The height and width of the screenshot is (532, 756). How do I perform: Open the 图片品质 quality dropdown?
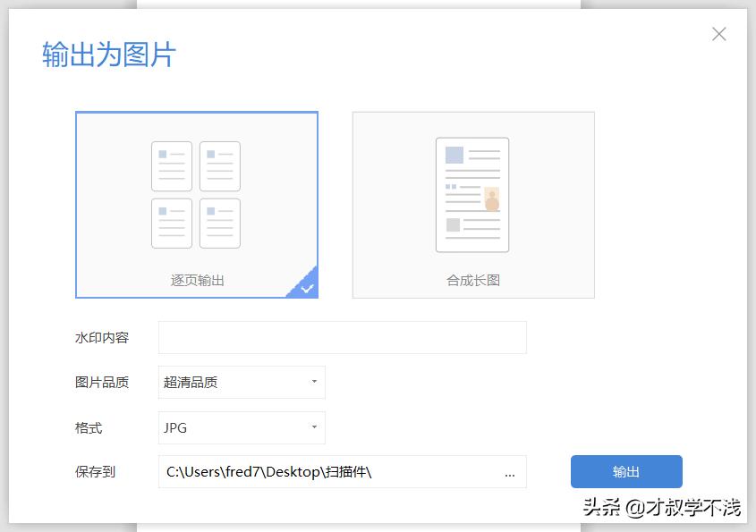pyautogui.click(x=240, y=383)
